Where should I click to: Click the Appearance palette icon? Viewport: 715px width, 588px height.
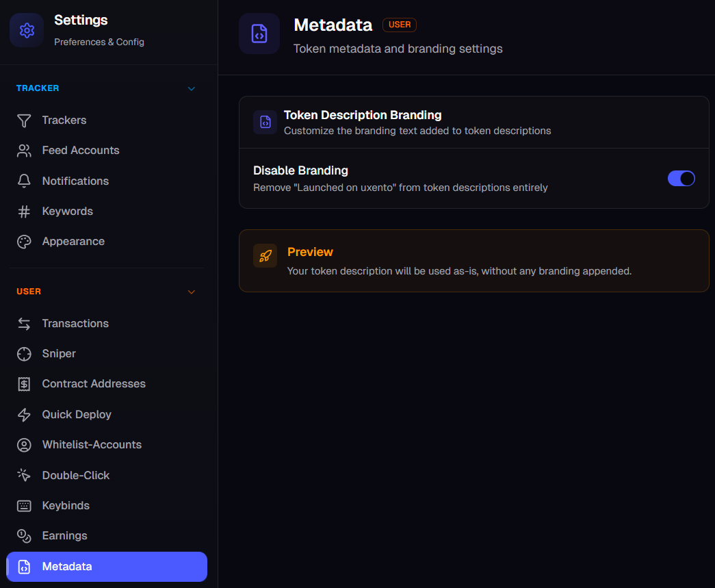pyautogui.click(x=24, y=242)
